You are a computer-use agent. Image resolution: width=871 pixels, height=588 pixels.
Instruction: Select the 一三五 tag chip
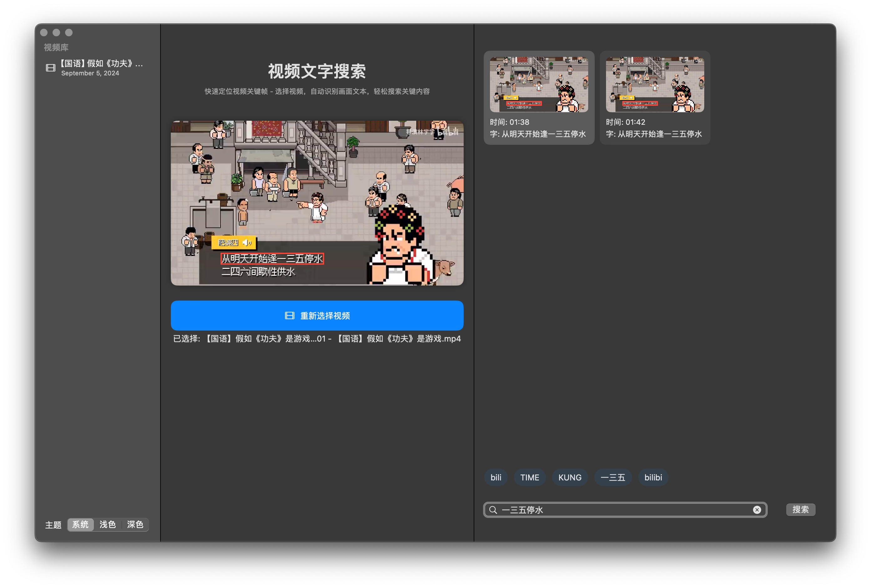coord(613,477)
